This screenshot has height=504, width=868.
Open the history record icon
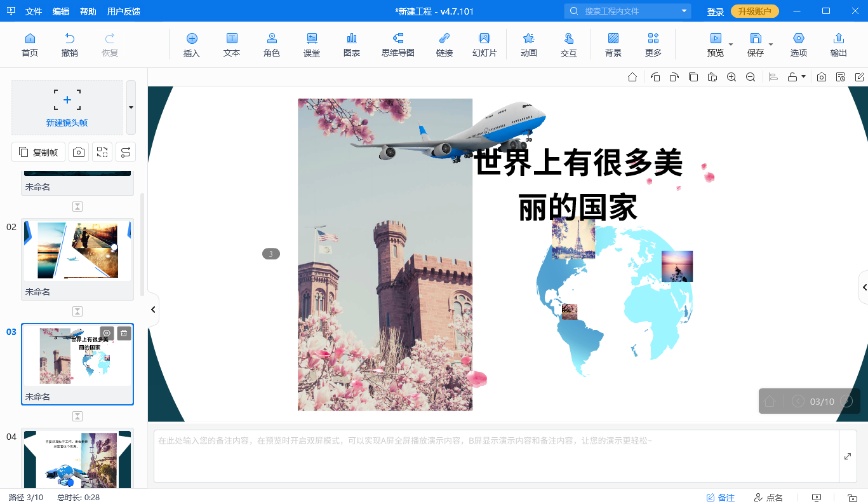pos(841,77)
